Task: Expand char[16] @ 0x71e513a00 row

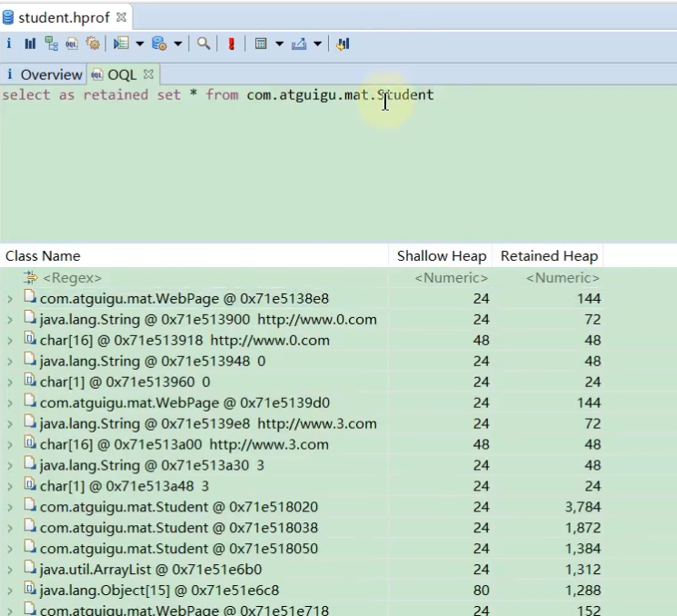Action: tap(10, 444)
